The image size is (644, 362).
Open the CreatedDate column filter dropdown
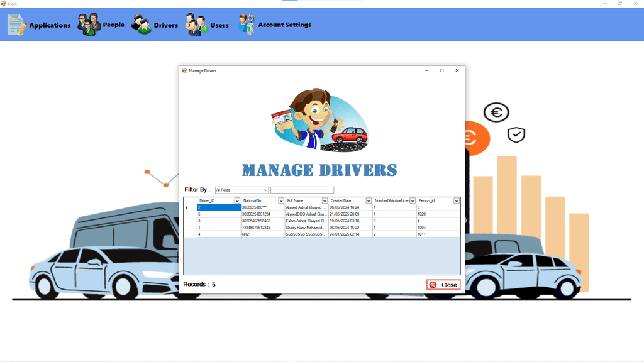(369, 201)
